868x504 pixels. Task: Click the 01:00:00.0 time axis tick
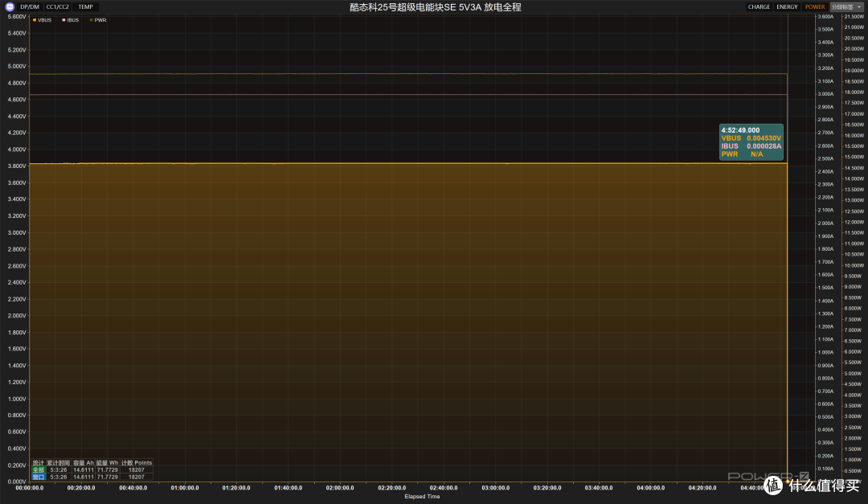[184, 488]
